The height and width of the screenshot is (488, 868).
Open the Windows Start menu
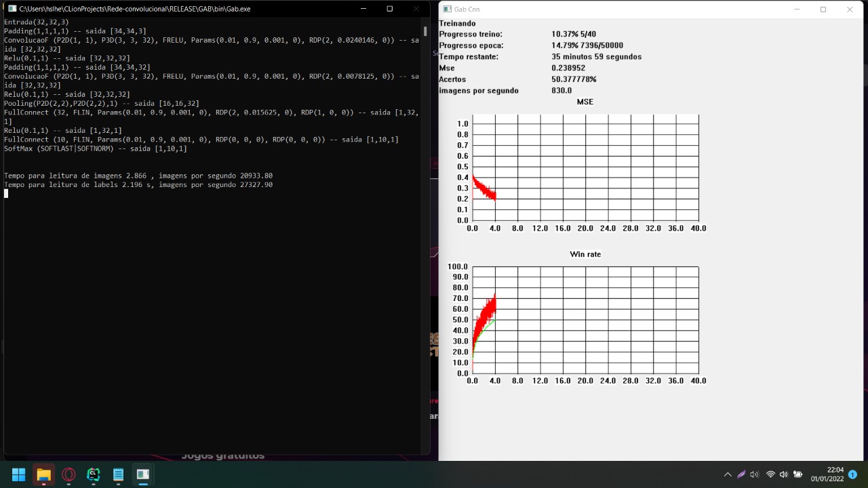18,474
